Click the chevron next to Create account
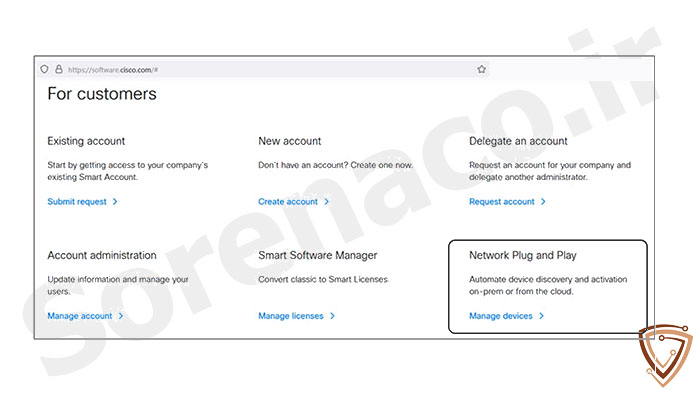700x394 pixels. coord(326,202)
